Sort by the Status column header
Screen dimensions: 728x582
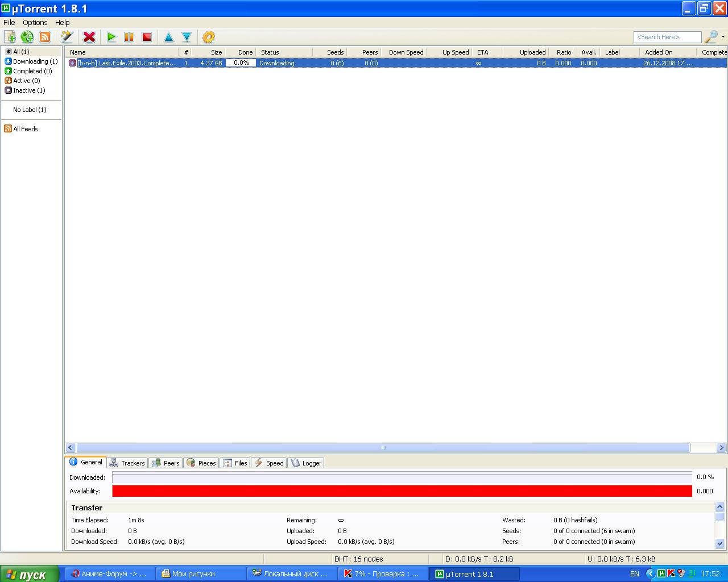pyautogui.click(x=284, y=52)
